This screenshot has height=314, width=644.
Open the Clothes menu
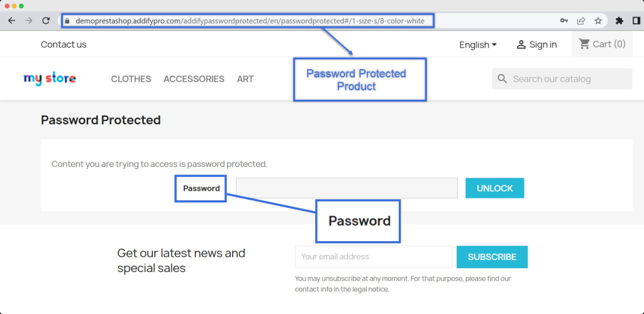[131, 79]
